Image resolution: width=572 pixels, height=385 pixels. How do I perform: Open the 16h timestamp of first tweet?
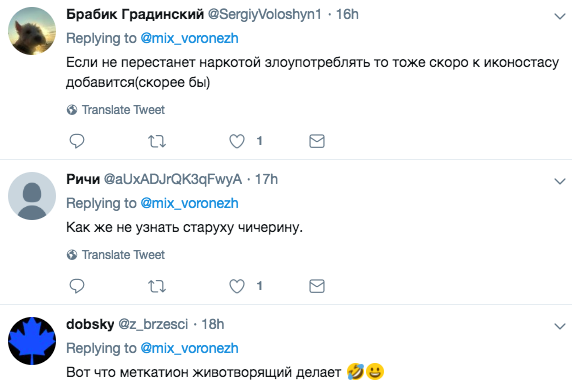pyautogui.click(x=347, y=14)
